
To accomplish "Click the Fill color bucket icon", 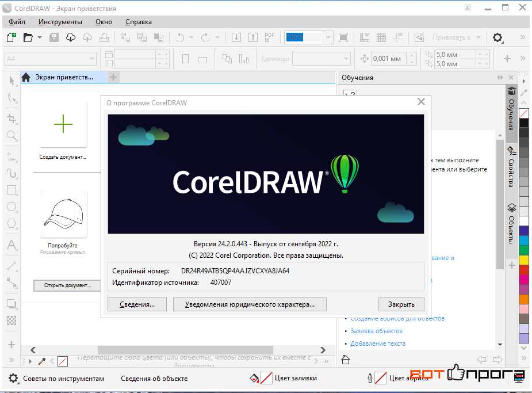I will click(254, 378).
